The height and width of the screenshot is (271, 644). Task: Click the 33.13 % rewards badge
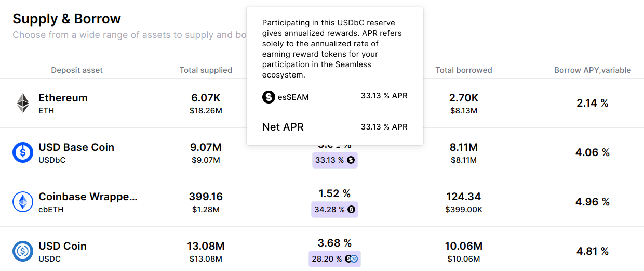click(x=335, y=160)
